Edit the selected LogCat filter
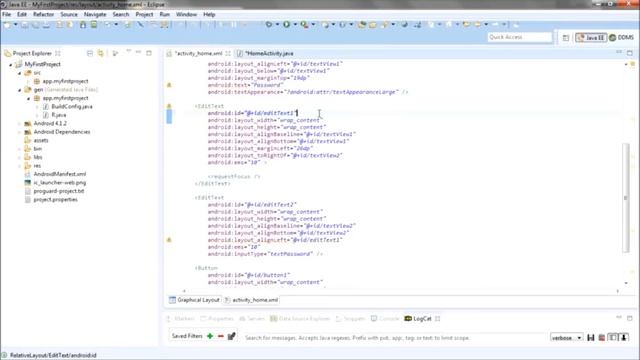Image resolution: width=640 pixels, height=360 pixels. (231, 336)
